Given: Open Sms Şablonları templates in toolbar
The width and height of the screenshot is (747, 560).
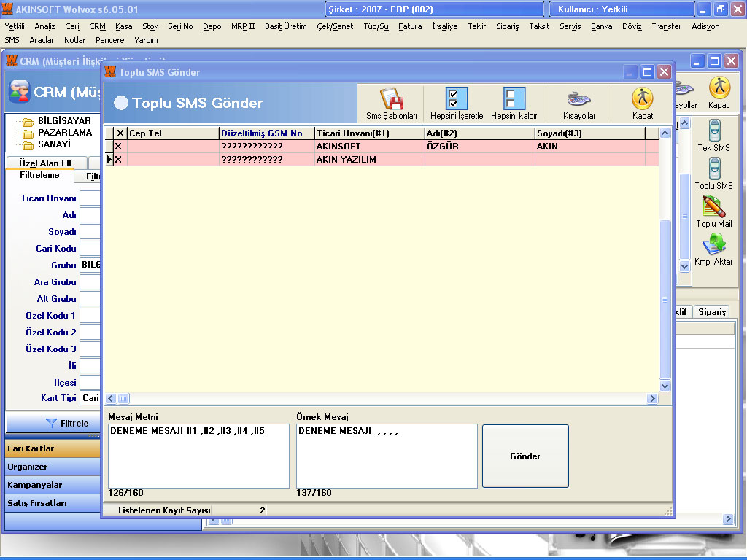Looking at the screenshot, I should tap(392, 104).
